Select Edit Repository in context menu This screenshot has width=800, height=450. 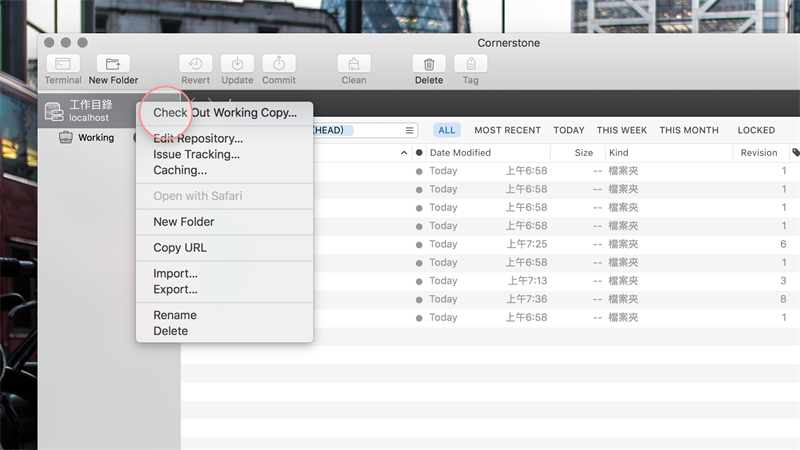[x=198, y=139]
